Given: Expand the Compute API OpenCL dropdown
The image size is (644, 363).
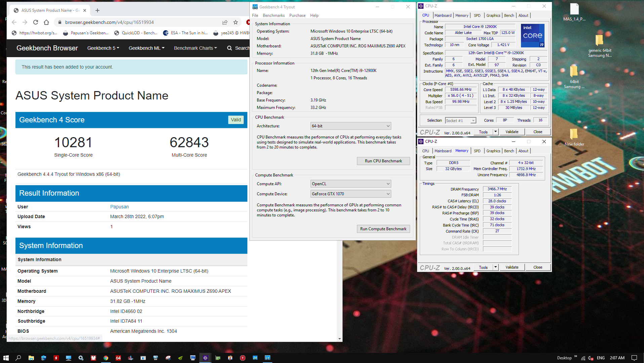Looking at the screenshot, I should 351,184.
